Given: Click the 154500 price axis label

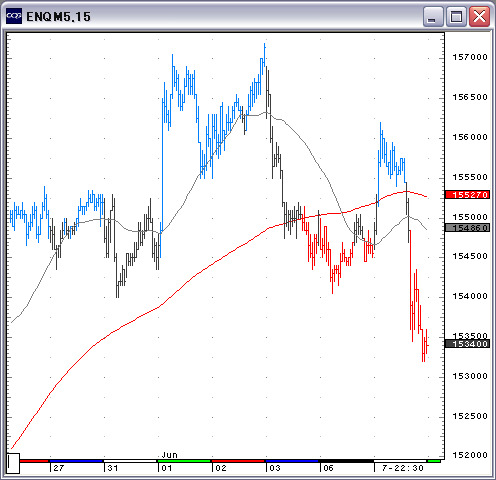Looking at the screenshot, I should (x=470, y=256).
